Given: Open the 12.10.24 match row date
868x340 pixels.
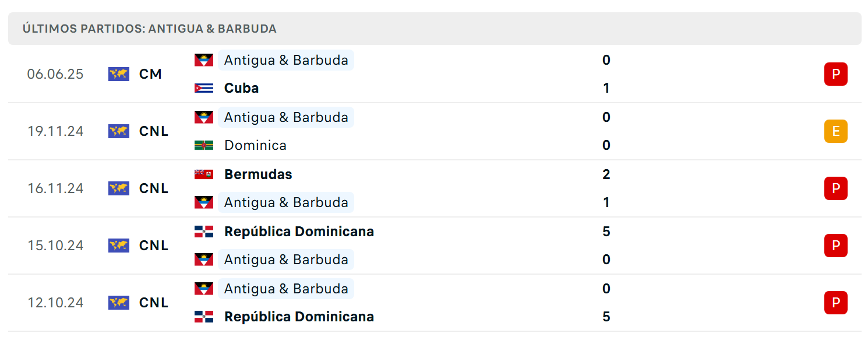Looking at the screenshot, I should [55, 303].
